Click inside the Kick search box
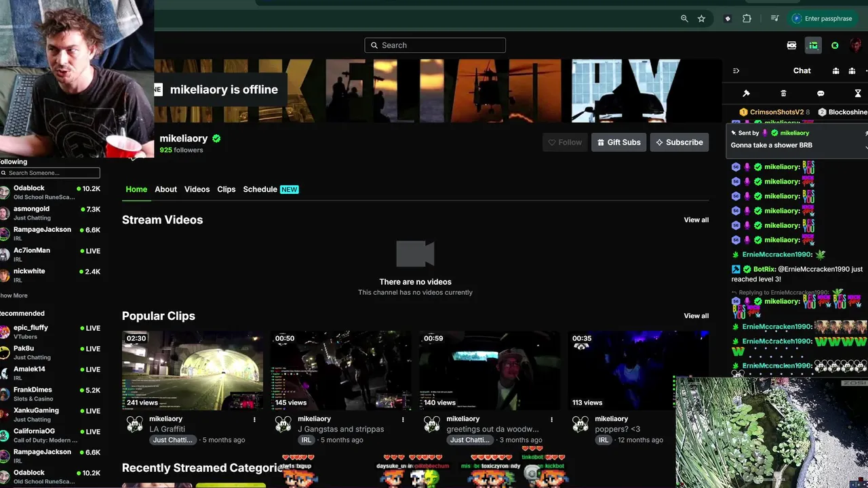This screenshot has height=488, width=868. [435, 45]
